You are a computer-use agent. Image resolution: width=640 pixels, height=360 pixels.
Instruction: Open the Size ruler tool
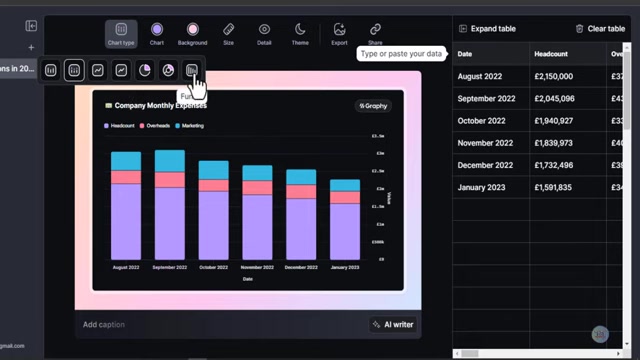pyautogui.click(x=229, y=34)
